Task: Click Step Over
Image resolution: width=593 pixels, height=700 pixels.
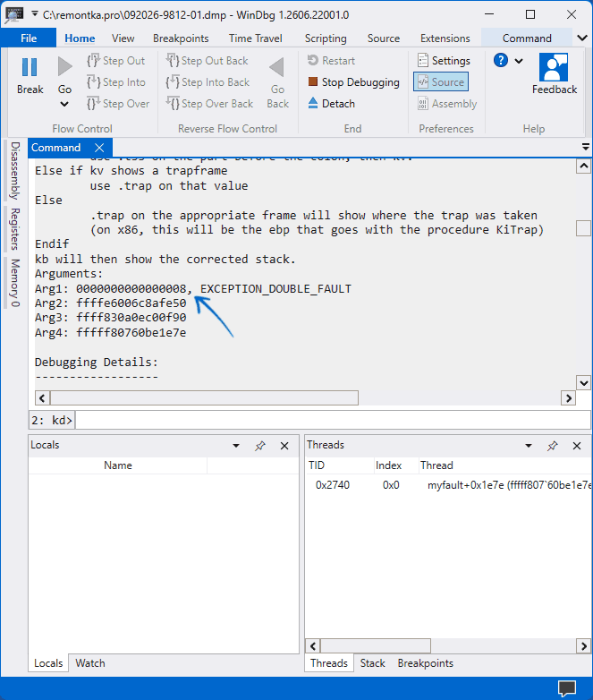Action: pyautogui.click(x=118, y=104)
